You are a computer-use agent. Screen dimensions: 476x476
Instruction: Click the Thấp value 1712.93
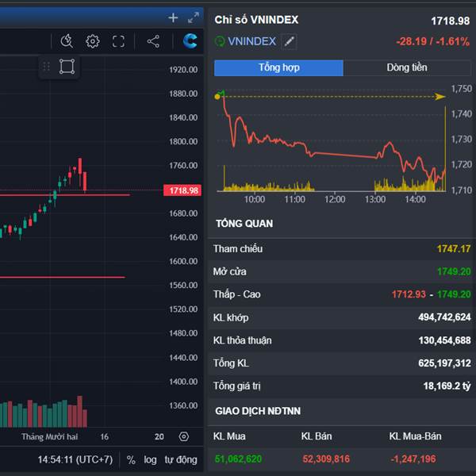click(409, 294)
